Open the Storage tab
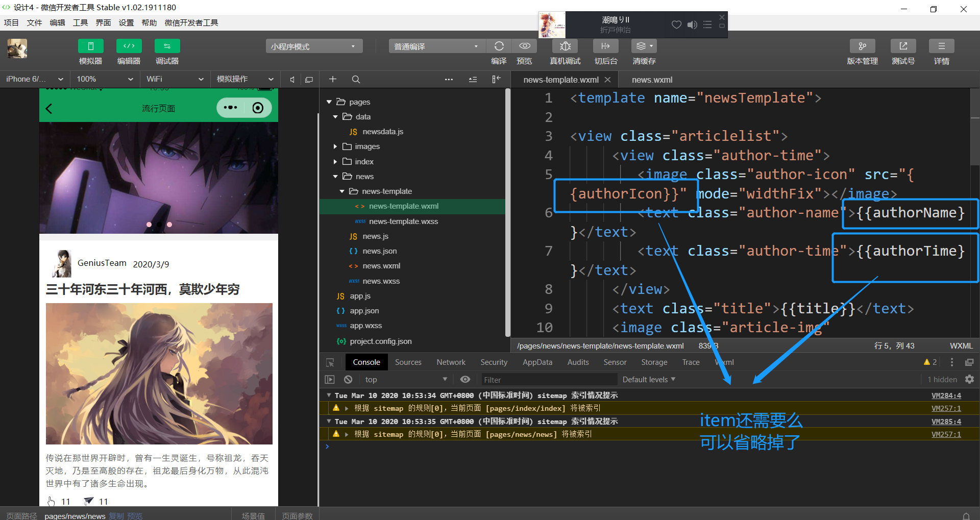Viewport: 980px width, 520px height. [x=654, y=362]
